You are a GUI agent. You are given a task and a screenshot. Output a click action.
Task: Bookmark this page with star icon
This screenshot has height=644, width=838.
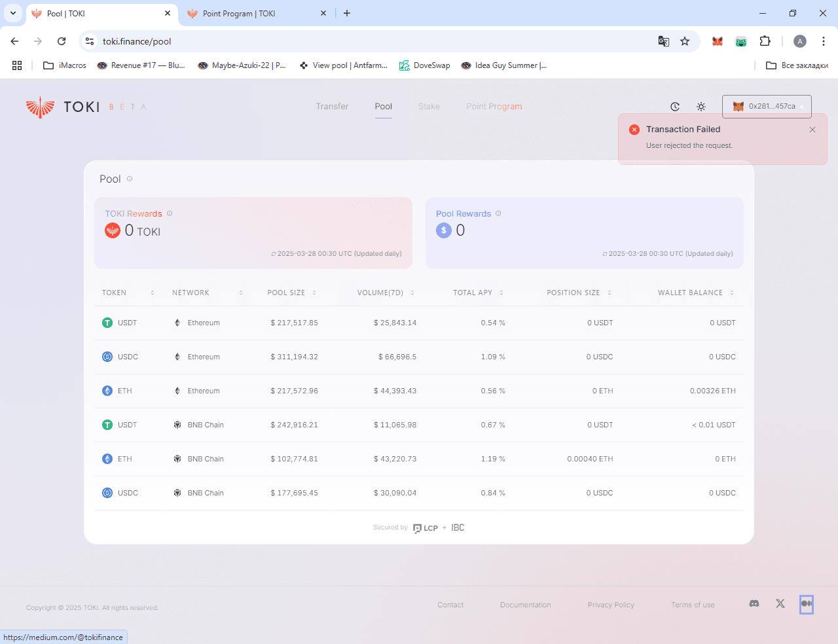point(685,41)
